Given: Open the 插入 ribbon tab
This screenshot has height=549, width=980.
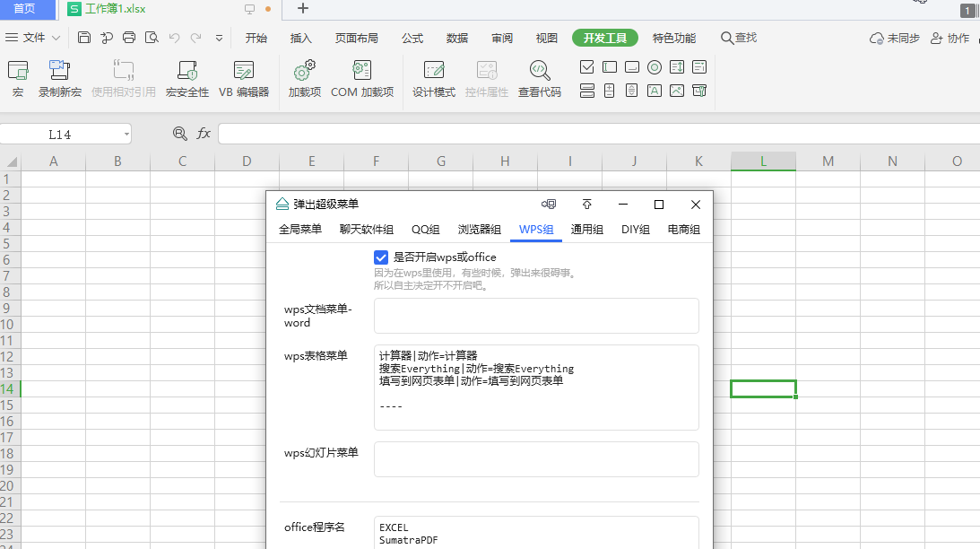Looking at the screenshot, I should coord(300,39).
